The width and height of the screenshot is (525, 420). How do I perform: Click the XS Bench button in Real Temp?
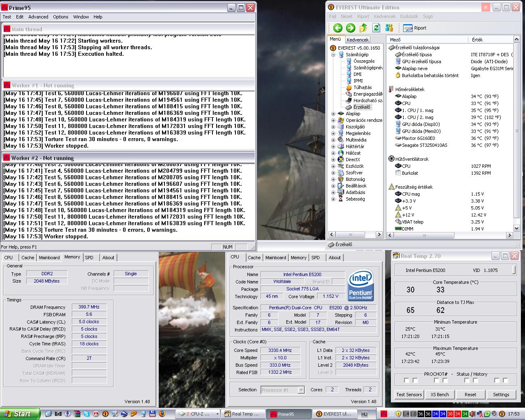coord(440,395)
